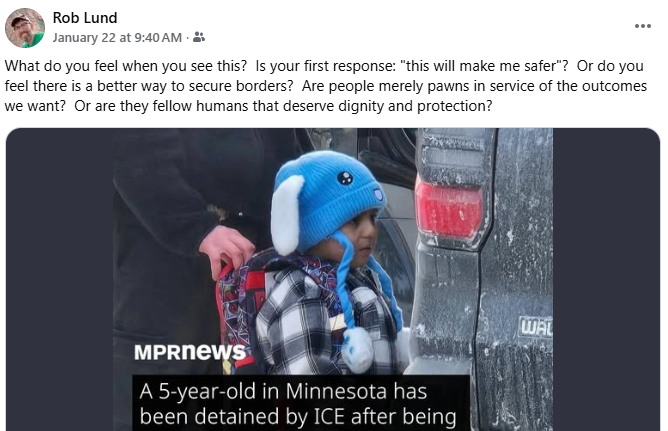Click the post text starting "What do you feel"

tap(327, 86)
